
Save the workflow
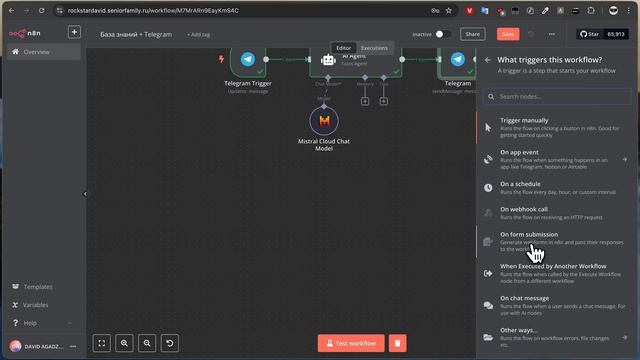coord(508,34)
